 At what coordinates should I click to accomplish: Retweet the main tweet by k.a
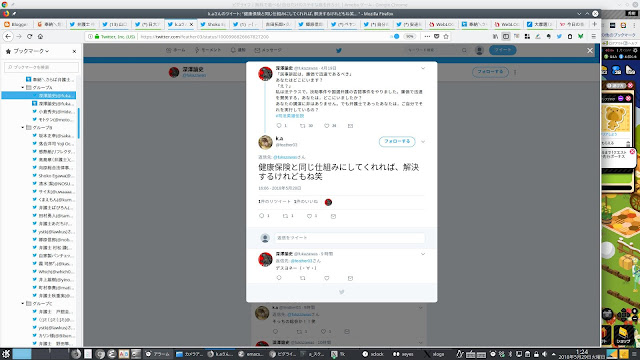286,216
